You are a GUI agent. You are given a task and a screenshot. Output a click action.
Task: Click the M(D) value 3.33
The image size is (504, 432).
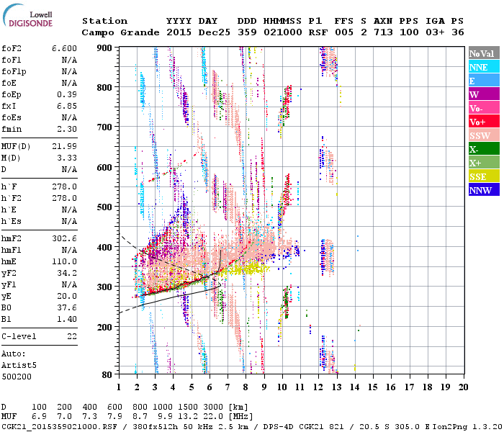(67, 158)
